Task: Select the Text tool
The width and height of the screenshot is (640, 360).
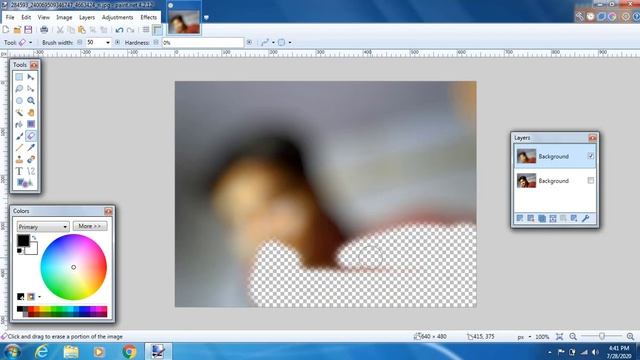Action: pos(19,171)
